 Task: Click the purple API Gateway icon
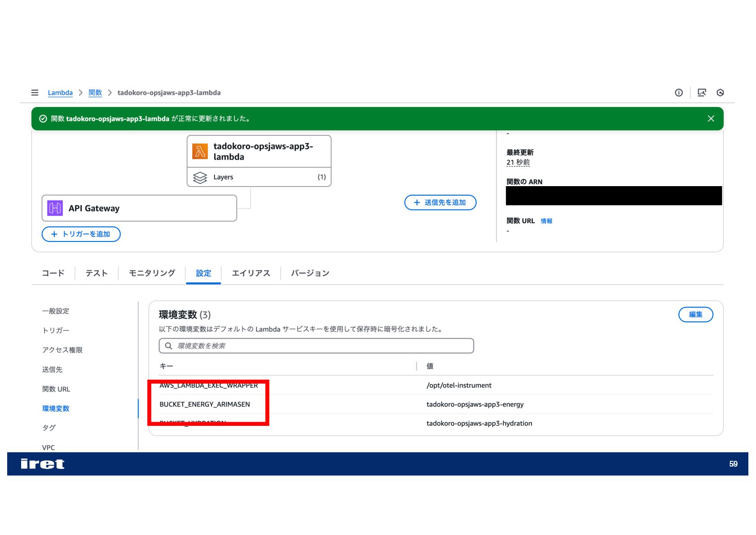tap(55, 208)
